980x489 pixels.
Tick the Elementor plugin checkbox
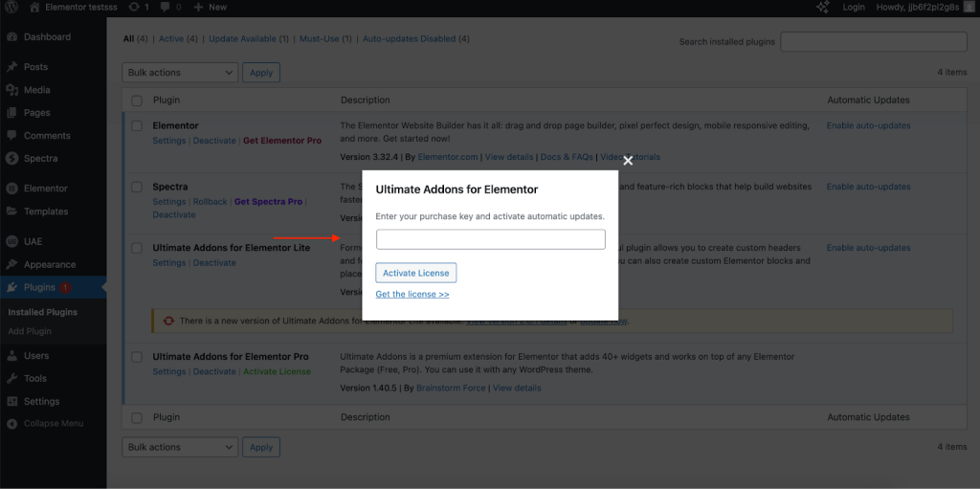(137, 126)
